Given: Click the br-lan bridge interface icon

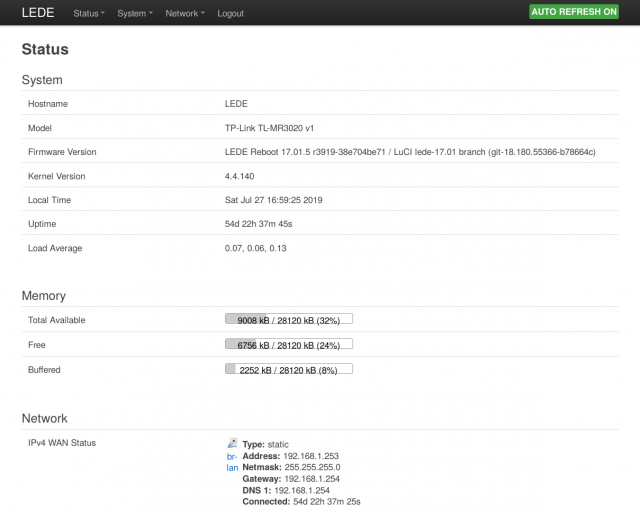Looking at the screenshot, I should tap(232, 443).
